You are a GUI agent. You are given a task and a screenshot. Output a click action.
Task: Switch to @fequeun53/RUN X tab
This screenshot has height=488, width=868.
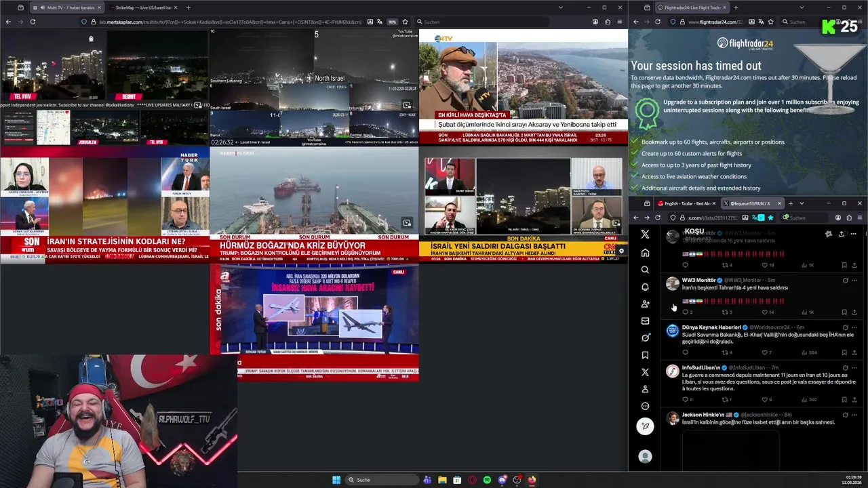753,203
